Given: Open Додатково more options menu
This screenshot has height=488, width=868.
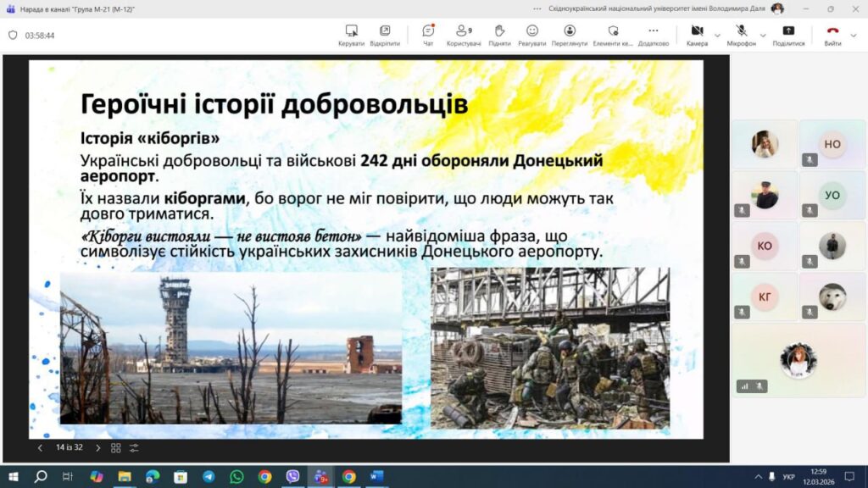Looking at the screenshot, I should tap(653, 35).
